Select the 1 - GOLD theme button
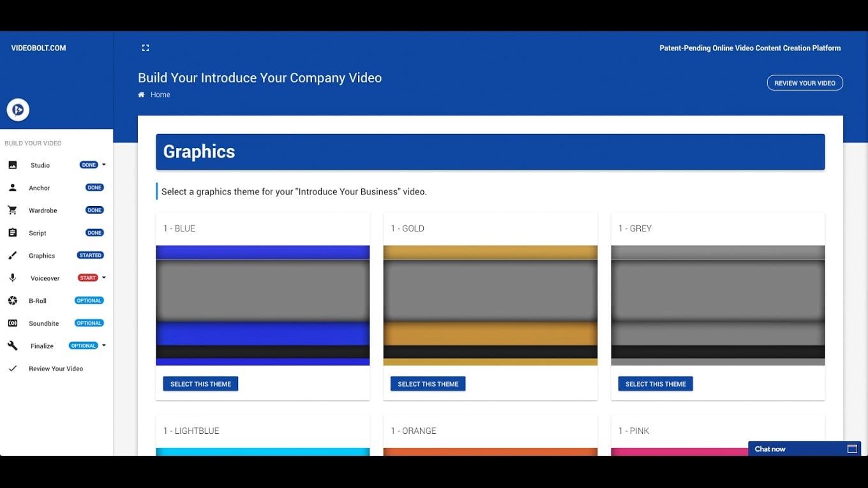 [428, 384]
